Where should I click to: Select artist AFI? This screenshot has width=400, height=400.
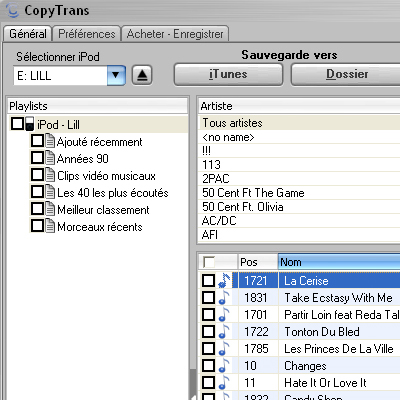tap(299, 235)
